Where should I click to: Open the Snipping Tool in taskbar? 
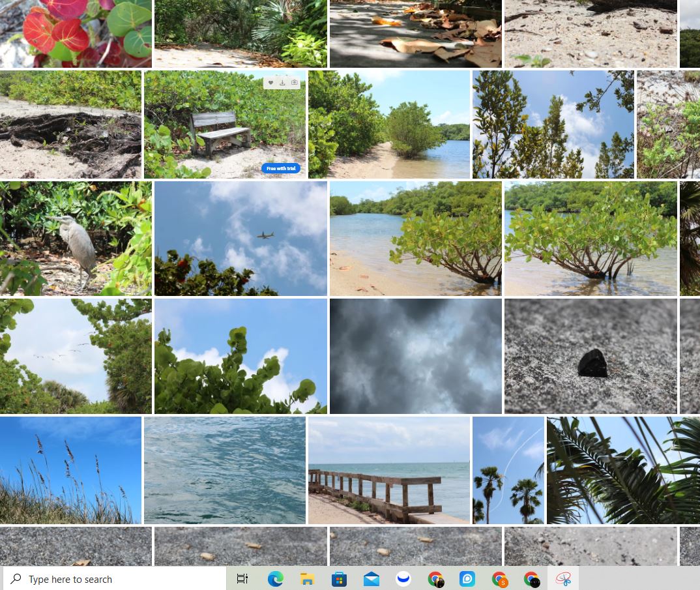point(563,579)
